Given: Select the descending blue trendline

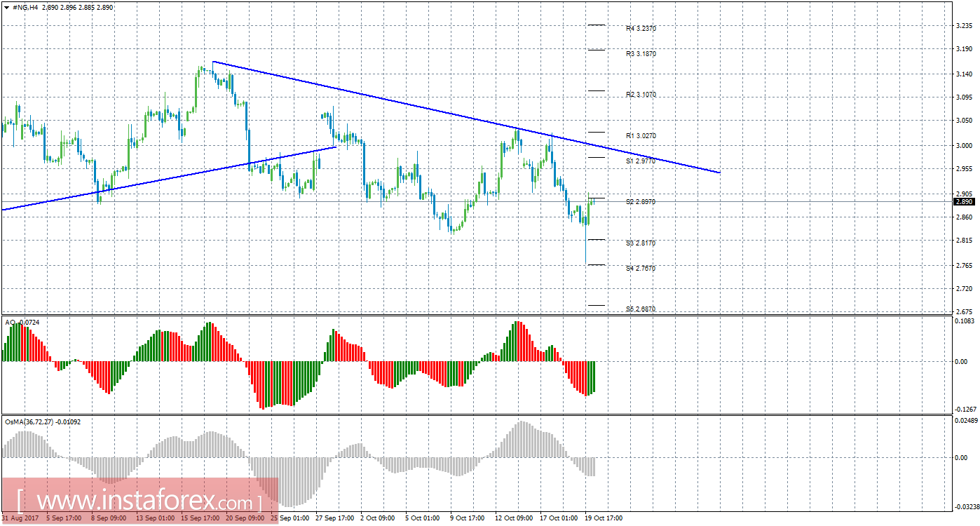Looking at the screenshot, I should click(x=466, y=117).
